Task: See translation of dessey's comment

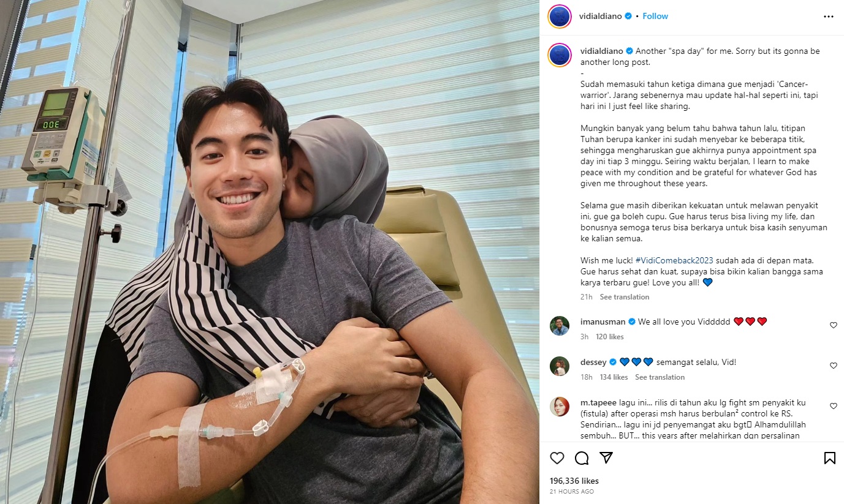Action: click(x=660, y=377)
